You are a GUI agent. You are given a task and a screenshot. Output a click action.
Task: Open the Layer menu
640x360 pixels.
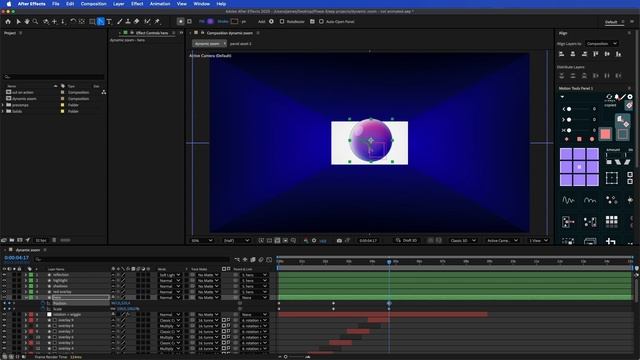118,4
